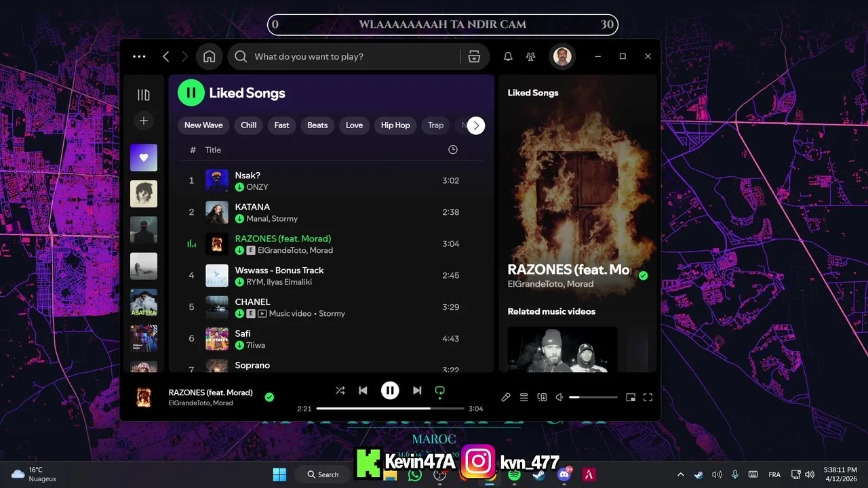This screenshot has width=868, height=488.
Task: Seek on the song progress bar
Action: click(x=390, y=409)
